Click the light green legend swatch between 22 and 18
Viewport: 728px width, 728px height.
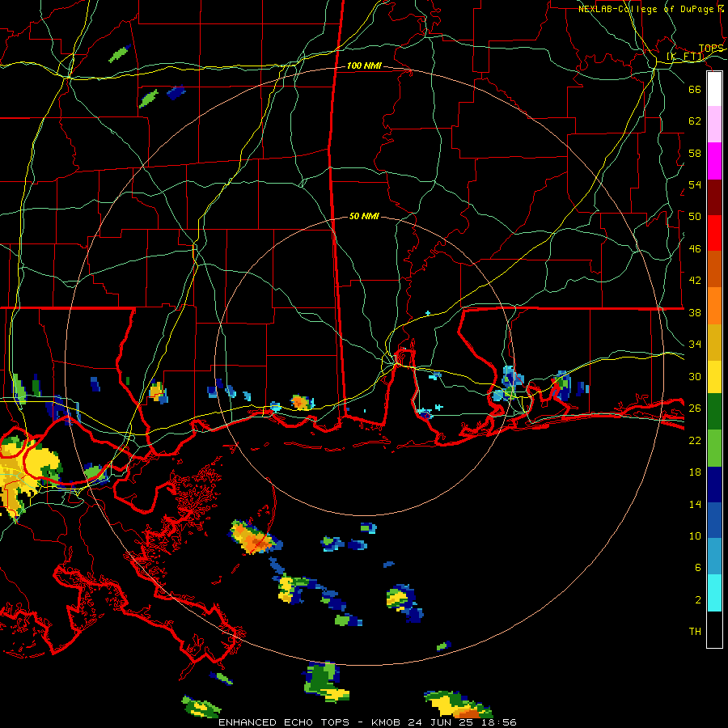pyautogui.click(x=714, y=448)
